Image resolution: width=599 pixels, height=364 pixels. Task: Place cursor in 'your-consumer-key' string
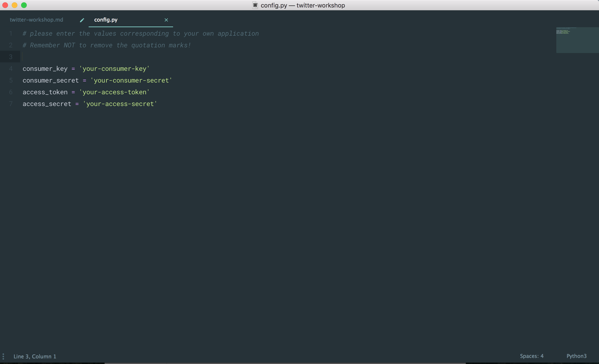114,69
